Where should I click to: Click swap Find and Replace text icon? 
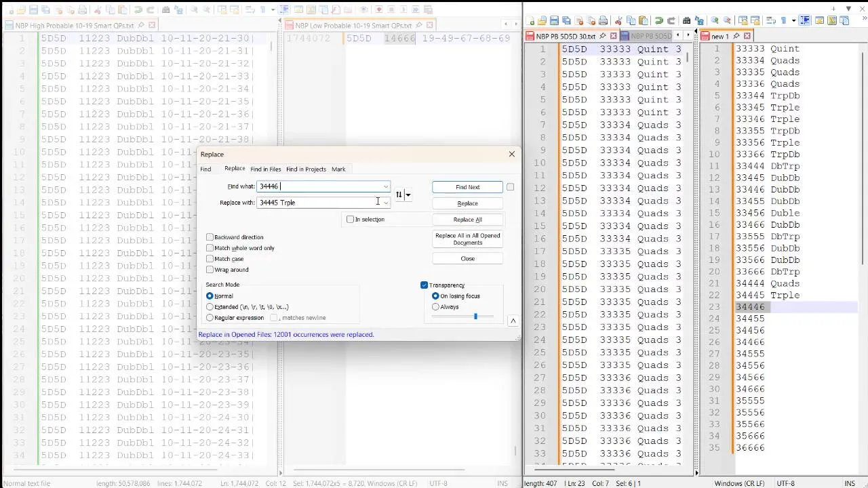399,195
